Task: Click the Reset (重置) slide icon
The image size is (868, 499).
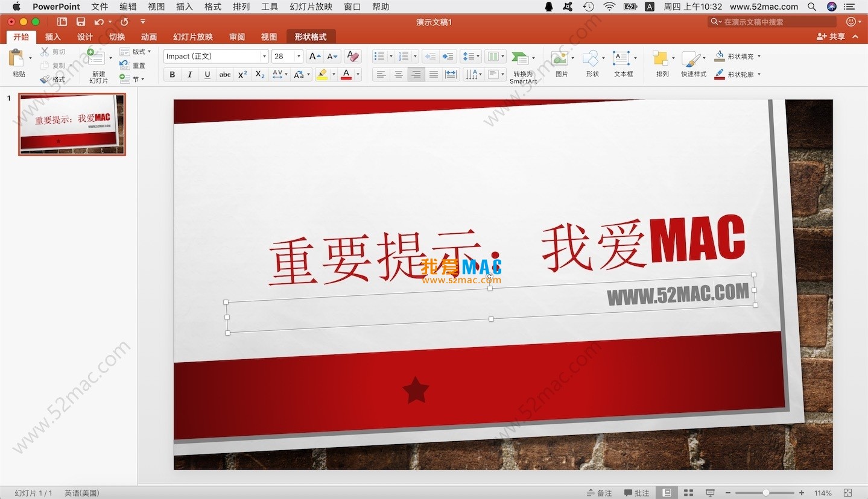Action: [x=124, y=65]
